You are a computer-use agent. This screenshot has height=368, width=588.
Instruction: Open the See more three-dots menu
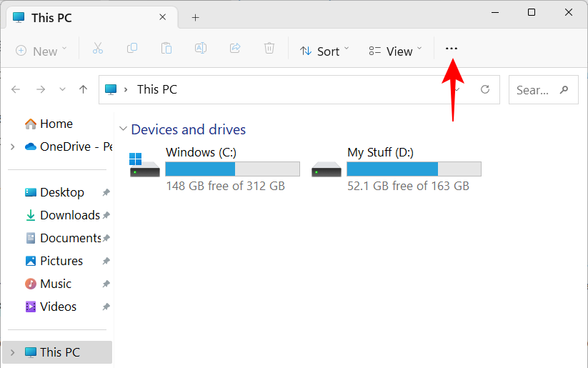(x=452, y=49)
